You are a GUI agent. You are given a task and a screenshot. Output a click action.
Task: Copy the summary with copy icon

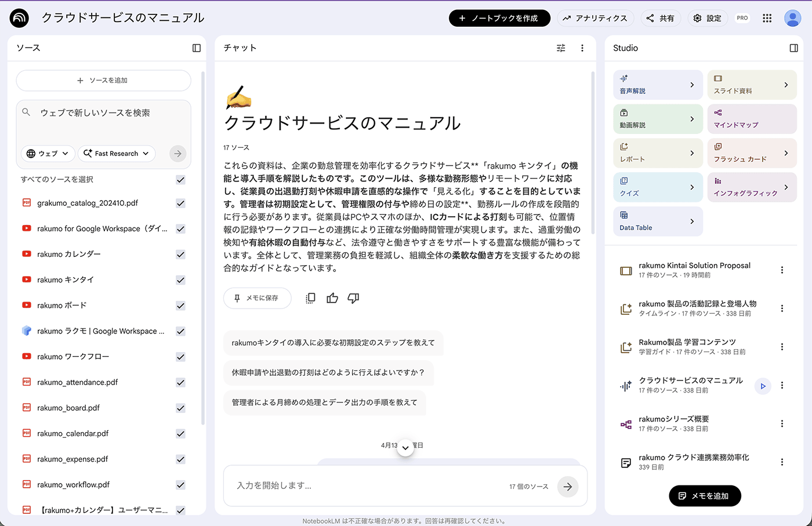tap(310, 298)
